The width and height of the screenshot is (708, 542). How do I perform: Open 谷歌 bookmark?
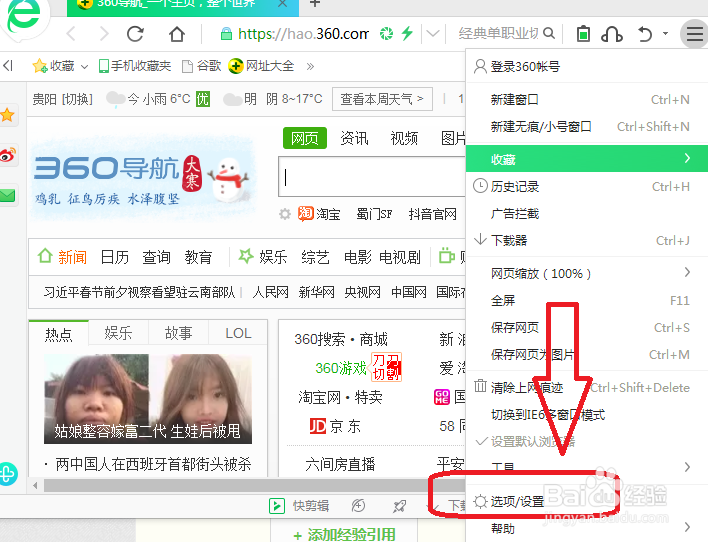[201, 66]
